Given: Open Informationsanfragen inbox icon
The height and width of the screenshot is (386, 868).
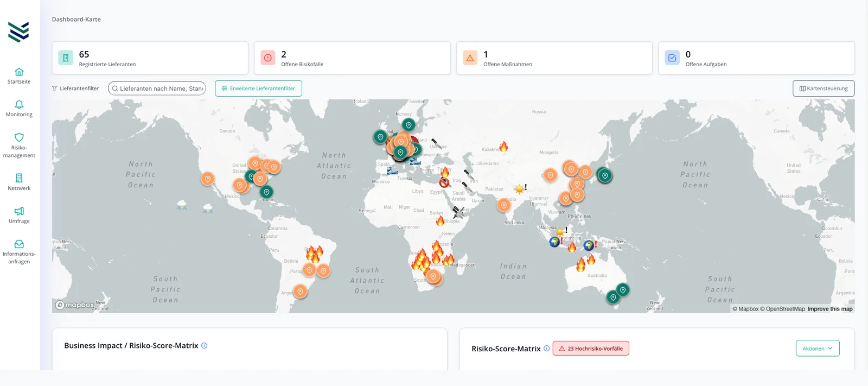Looking at the screenshot, I should pyautogui.click(x=19, y=244).
